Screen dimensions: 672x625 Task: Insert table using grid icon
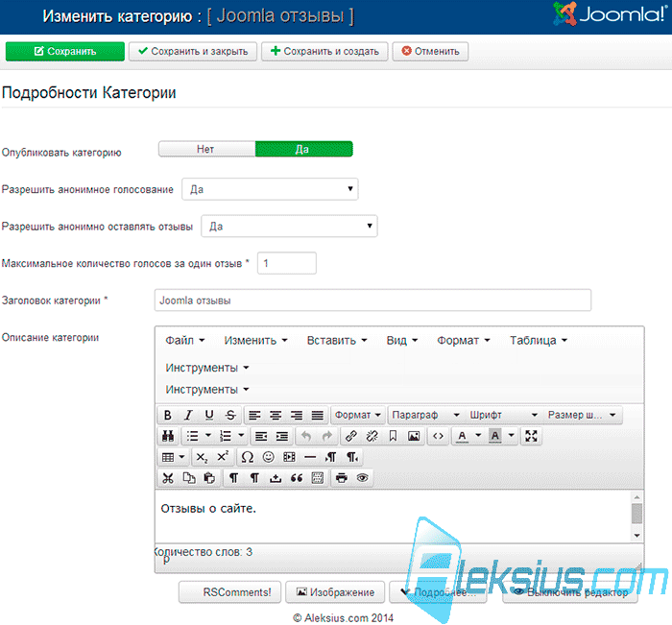pyautogui.click(x=168, y=457)
